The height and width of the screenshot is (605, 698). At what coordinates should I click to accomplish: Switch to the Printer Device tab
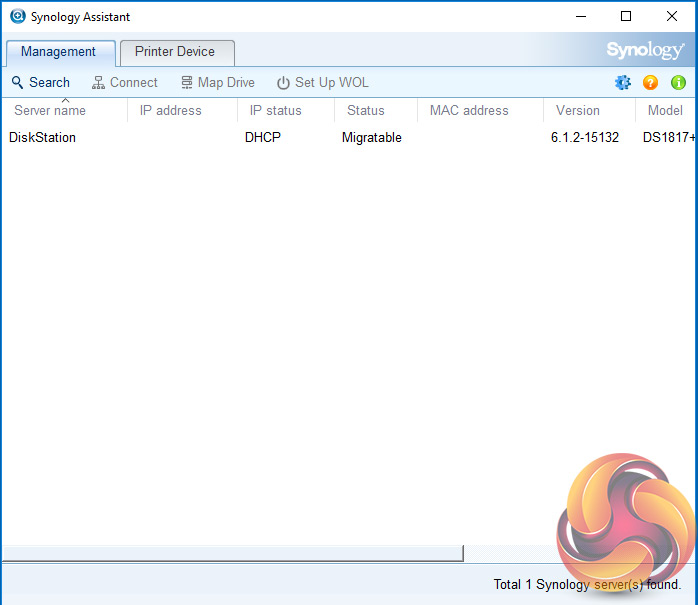pos(177,52)
